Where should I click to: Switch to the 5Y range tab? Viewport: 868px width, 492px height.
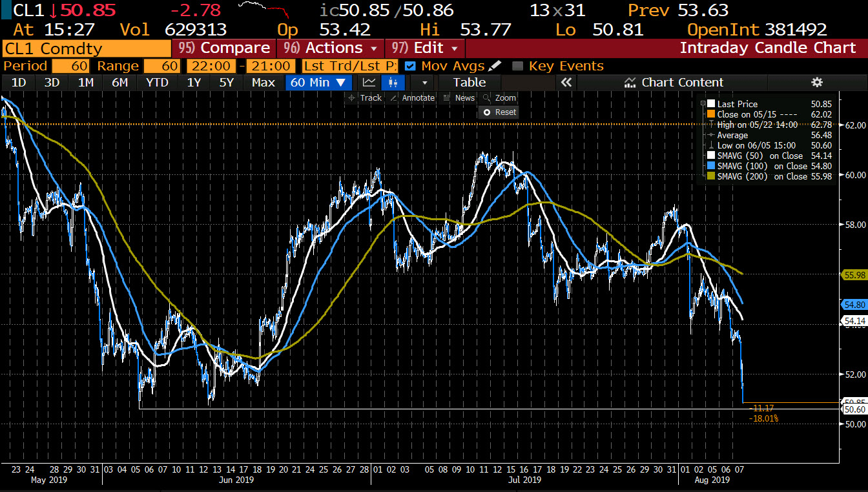pyautogui.click(x=226, y=82)
